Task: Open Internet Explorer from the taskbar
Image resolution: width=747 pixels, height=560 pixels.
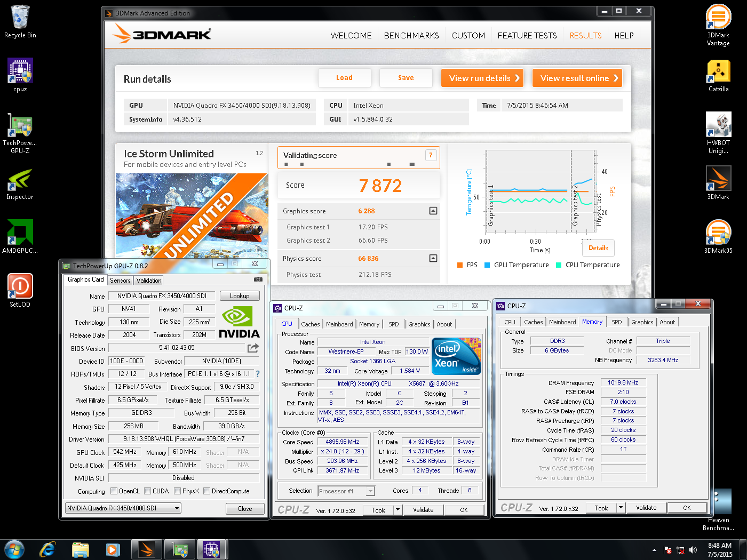Action: point(47,549)
